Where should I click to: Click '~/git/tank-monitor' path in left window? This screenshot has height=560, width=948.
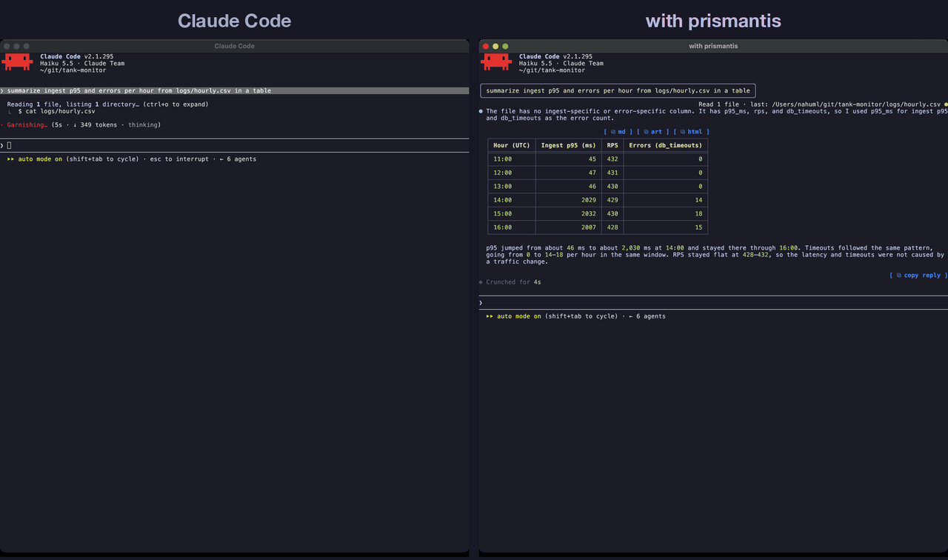point(73,70)
